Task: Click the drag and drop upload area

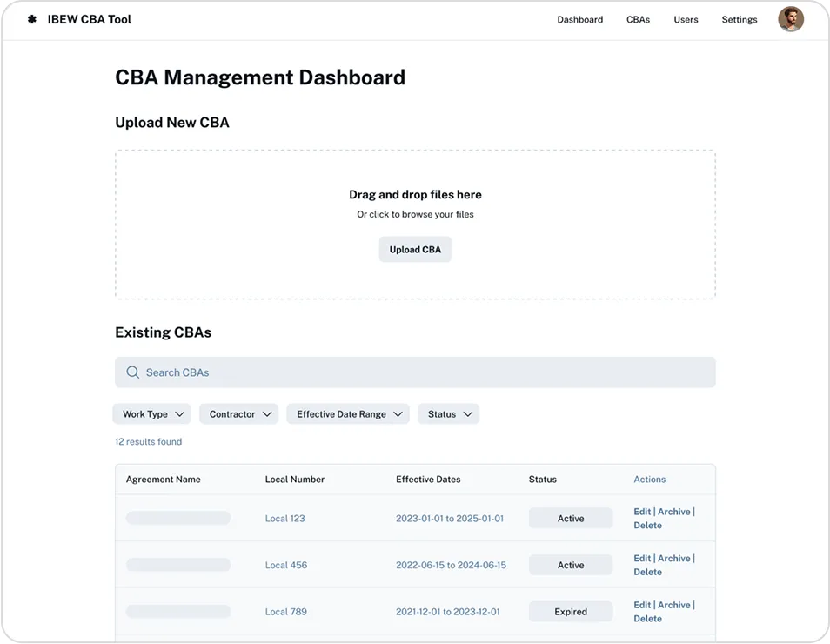Action: coord(415,225)
